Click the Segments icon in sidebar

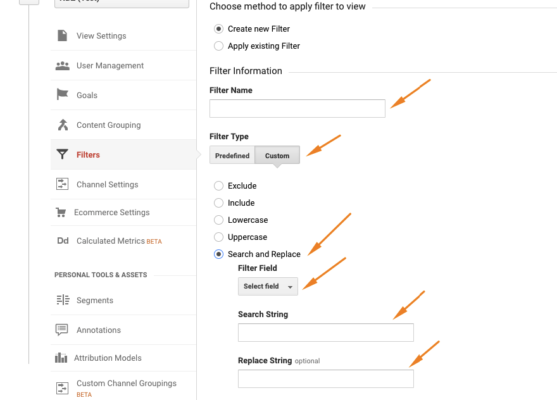click(63, 300)
